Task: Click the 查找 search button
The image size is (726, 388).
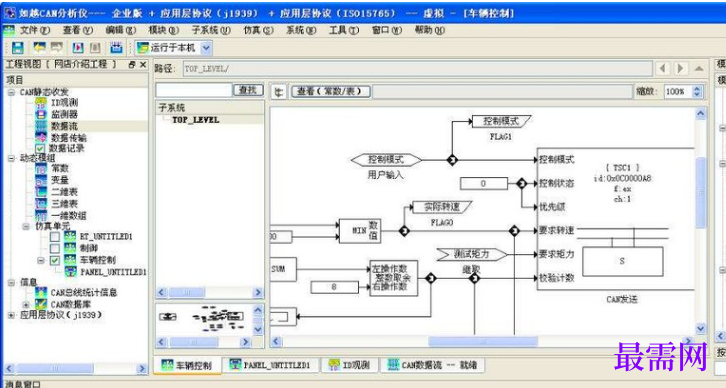Action: coord(248,90)
